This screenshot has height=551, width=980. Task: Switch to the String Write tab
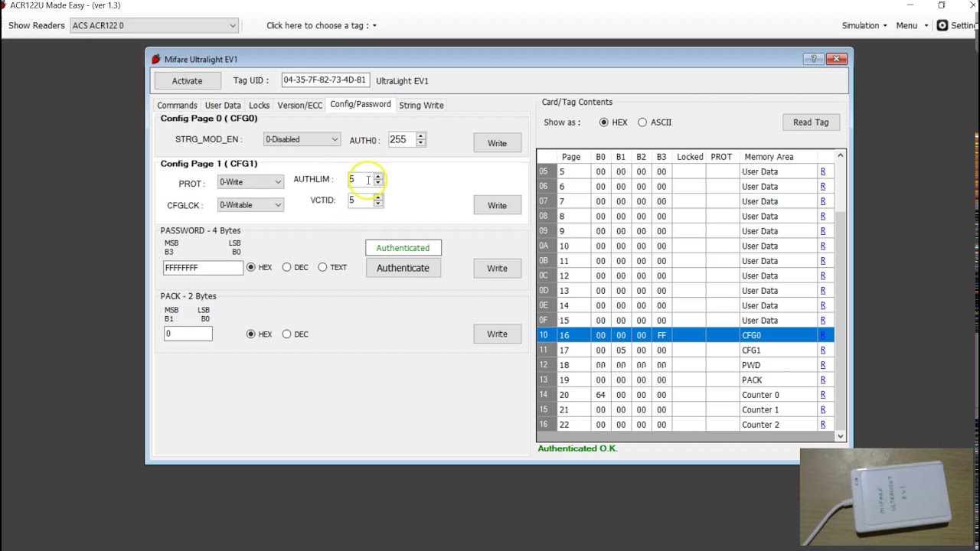coord(421,105)
